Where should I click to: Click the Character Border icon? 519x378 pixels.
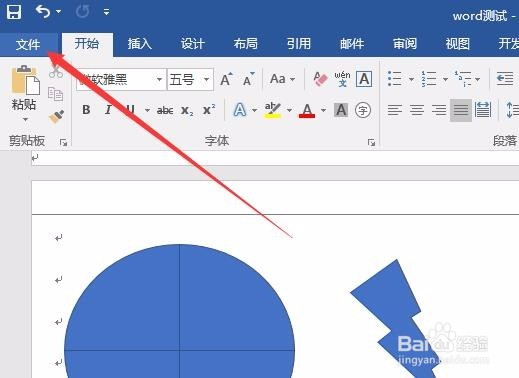coord(364,79)
